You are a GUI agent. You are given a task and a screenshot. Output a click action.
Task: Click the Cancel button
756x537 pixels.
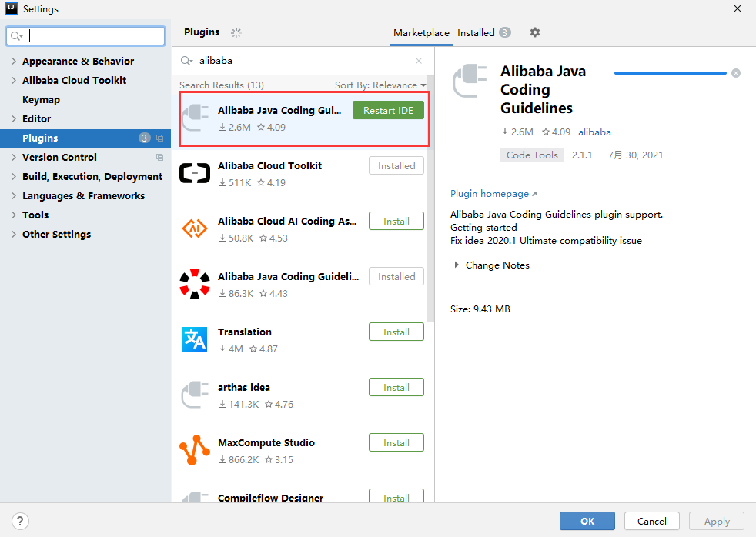pyautogui.click(x=652, y=521)
